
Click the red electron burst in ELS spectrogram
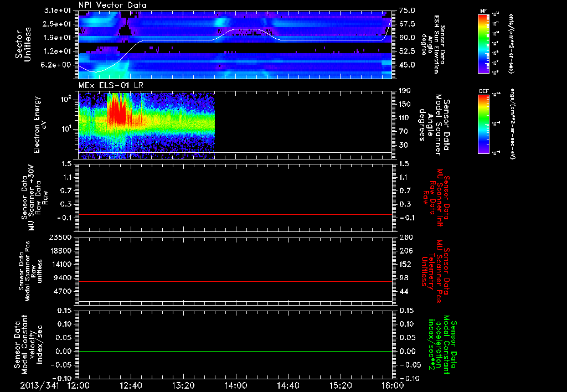point(117,110)
